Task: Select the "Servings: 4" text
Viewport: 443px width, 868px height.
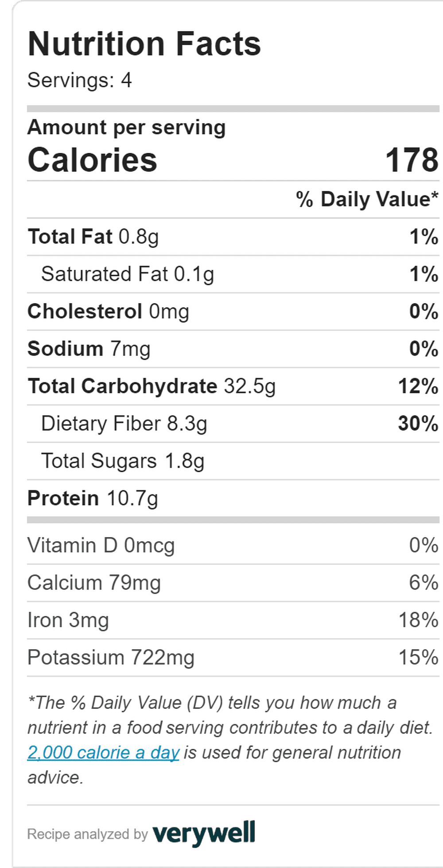Action: 80,80
